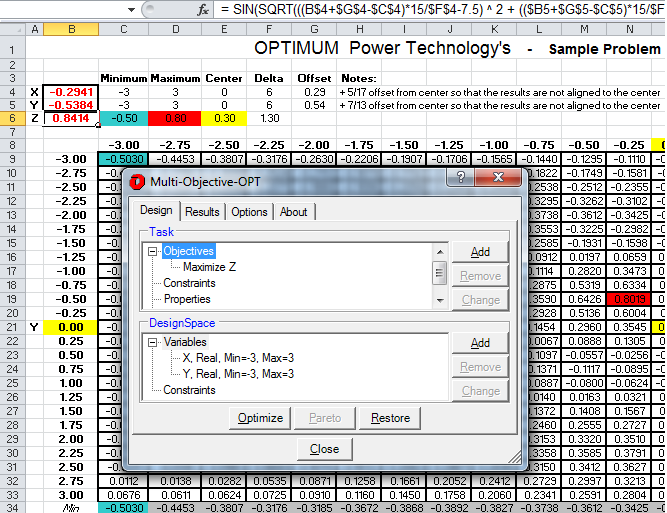Click the DesignSpace Change button

point(480,391)
